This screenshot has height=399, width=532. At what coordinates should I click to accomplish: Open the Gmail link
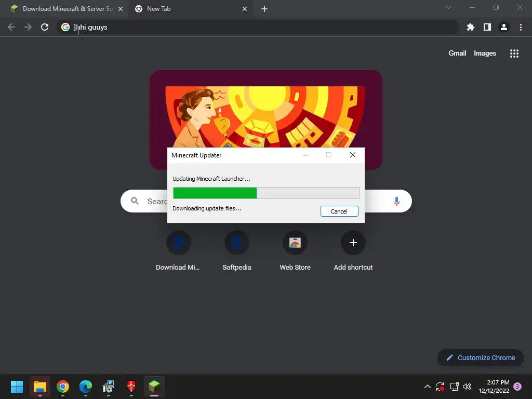coord(457,54)
